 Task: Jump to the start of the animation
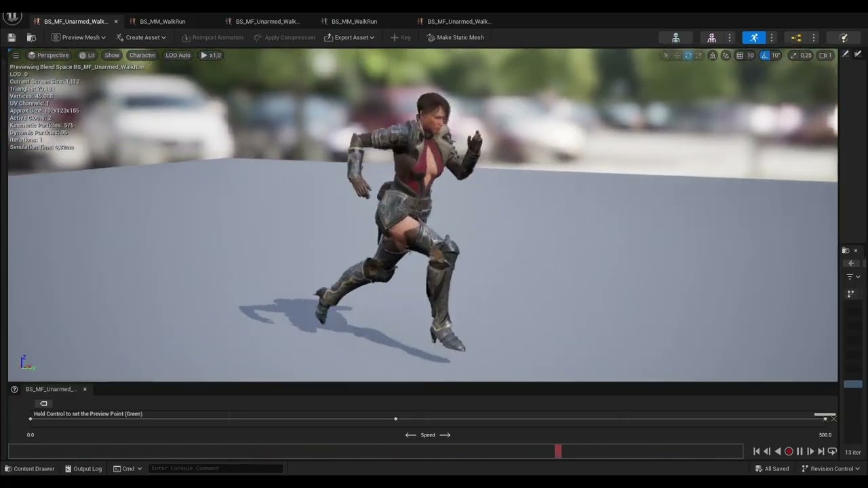point(756,451)
